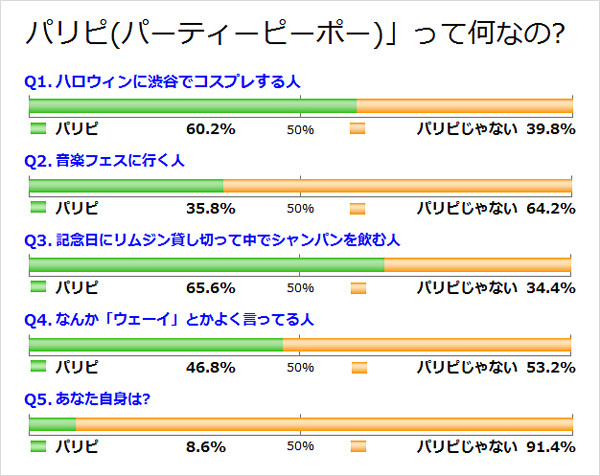The width and height of the screenshot is (600, 476).
Task: Click the green パリピ legend swatch under Q1
Action: tap(39, 128)
